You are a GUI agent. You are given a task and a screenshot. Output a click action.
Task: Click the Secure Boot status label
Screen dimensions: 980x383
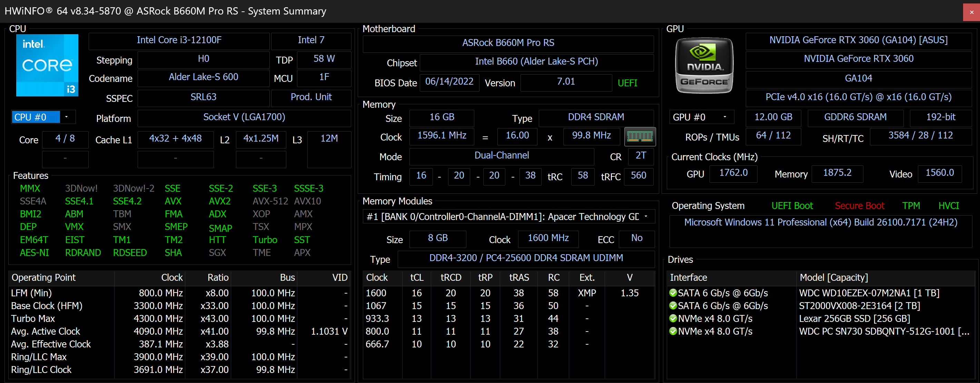tap(859, 205)
